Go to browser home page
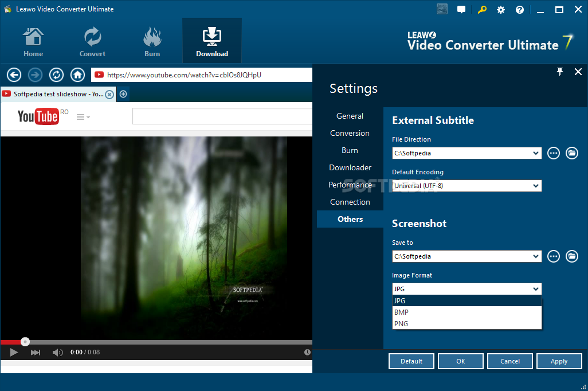Viewport: 588px width, 391px height. (x=77, y=75)
